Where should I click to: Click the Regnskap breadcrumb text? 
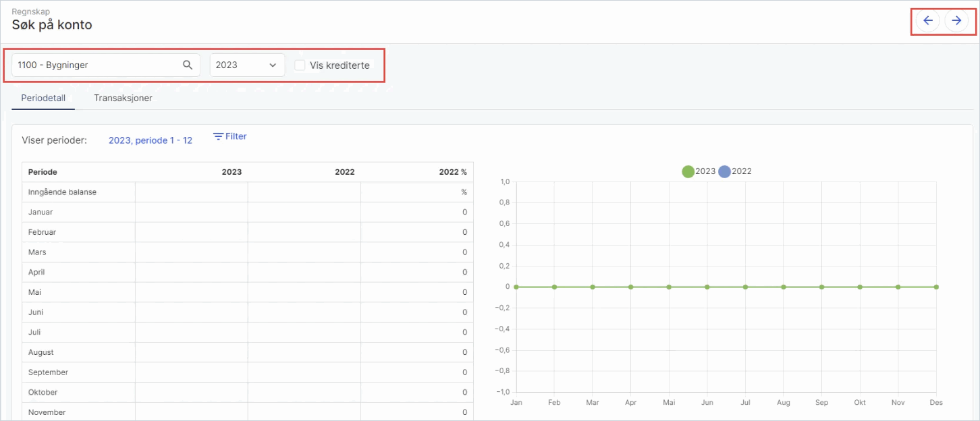coord(30,11)
